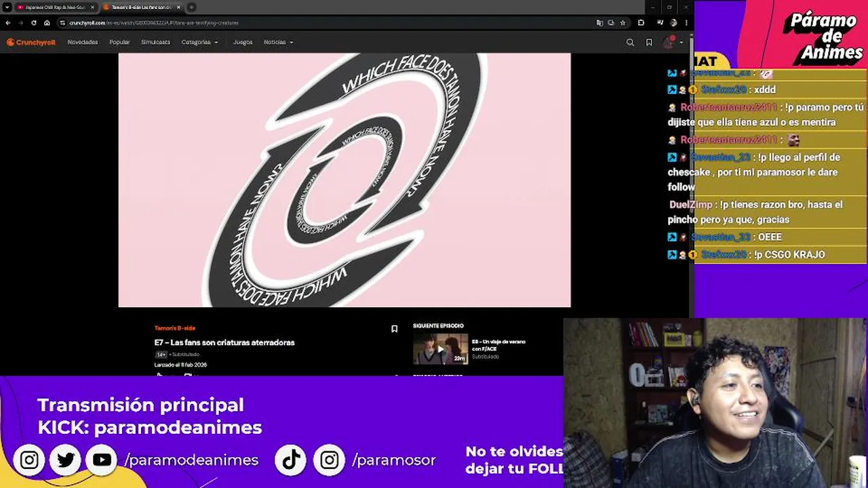Image resolution: width=868 pixels, height=488 pixels.
Task: Open the Chrome profile avatar
Action: [673, 22]
